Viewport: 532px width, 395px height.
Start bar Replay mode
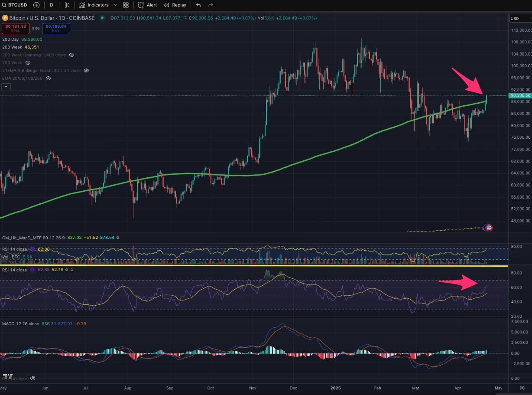175,5
